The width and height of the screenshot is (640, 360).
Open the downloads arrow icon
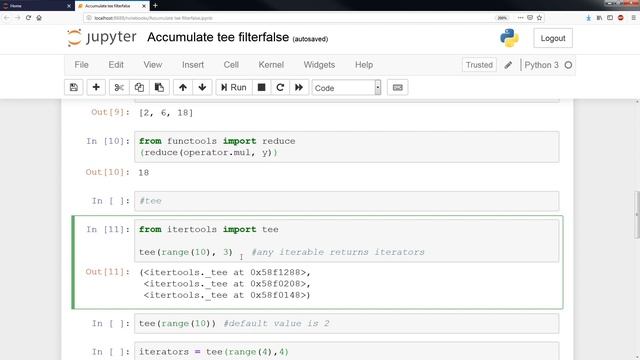click(588, 18)
